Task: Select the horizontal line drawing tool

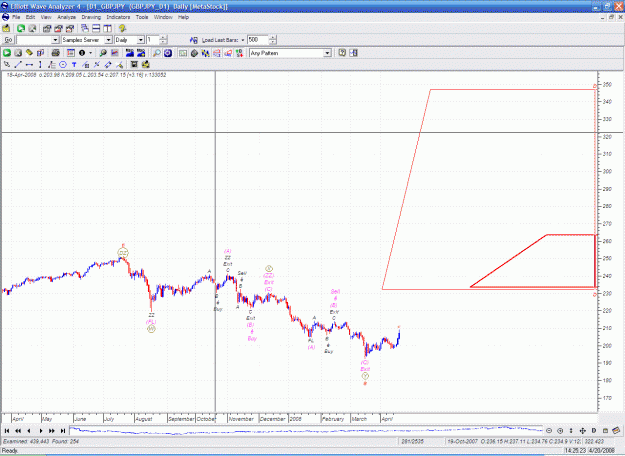Action: point(29,65)
